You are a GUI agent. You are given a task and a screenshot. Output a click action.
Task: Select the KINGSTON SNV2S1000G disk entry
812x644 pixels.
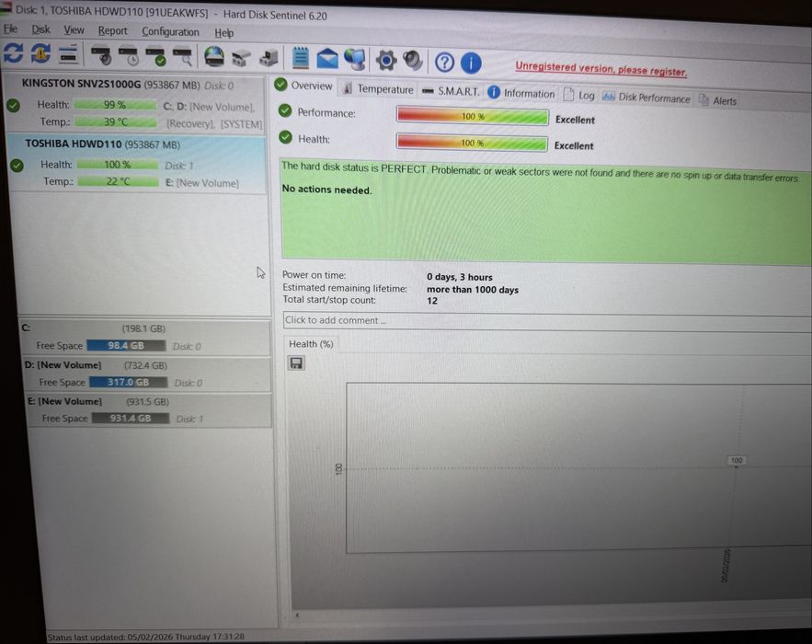[x=134, y=103]
